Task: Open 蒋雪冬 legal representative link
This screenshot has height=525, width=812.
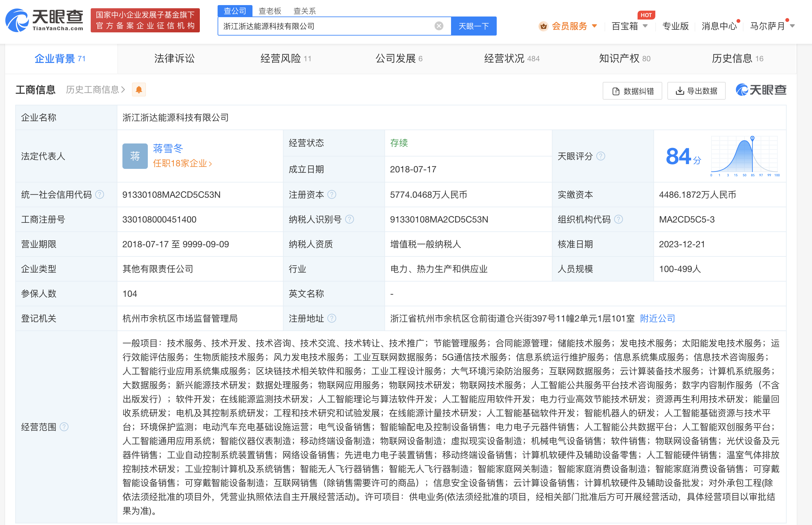Action: pos(168,148)
